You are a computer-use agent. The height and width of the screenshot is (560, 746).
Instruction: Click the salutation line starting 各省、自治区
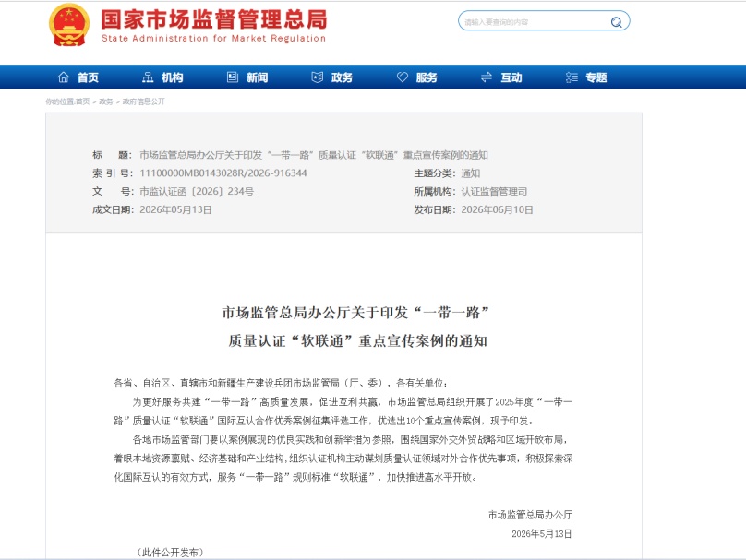coord(281,383)
